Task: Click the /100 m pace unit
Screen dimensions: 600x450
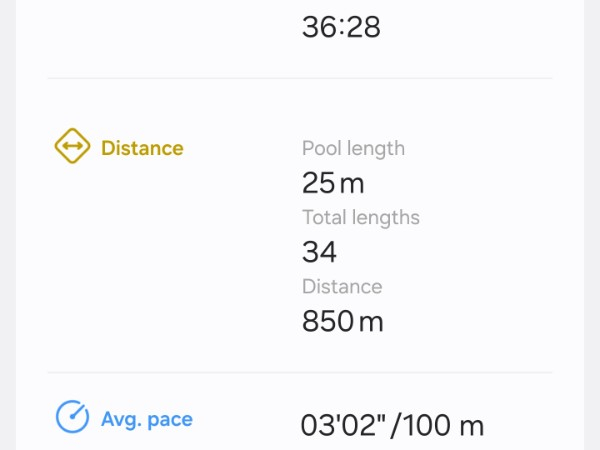Action: point(439,425)
